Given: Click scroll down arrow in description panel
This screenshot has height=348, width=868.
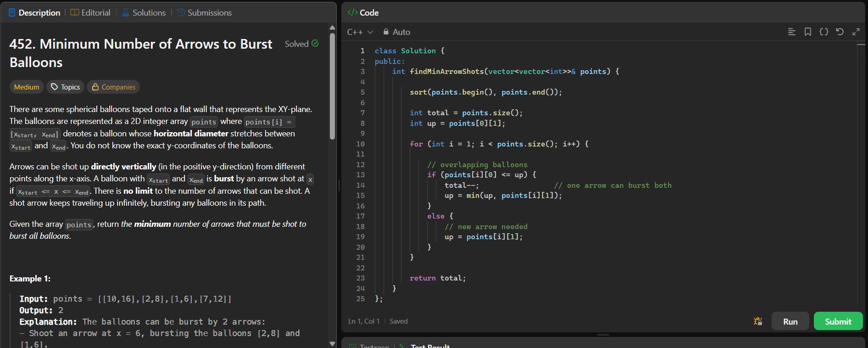Looking at the screenshot, I should 332,343.
